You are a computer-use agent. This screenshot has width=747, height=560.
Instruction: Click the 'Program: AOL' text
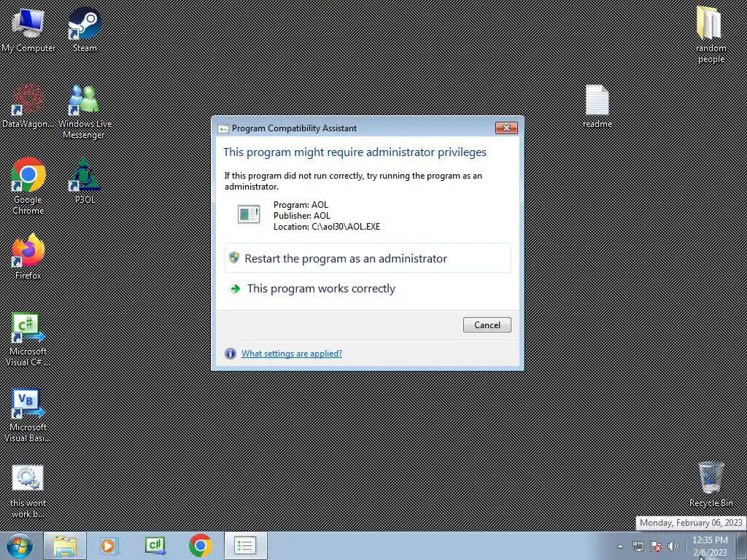point(301,205)
